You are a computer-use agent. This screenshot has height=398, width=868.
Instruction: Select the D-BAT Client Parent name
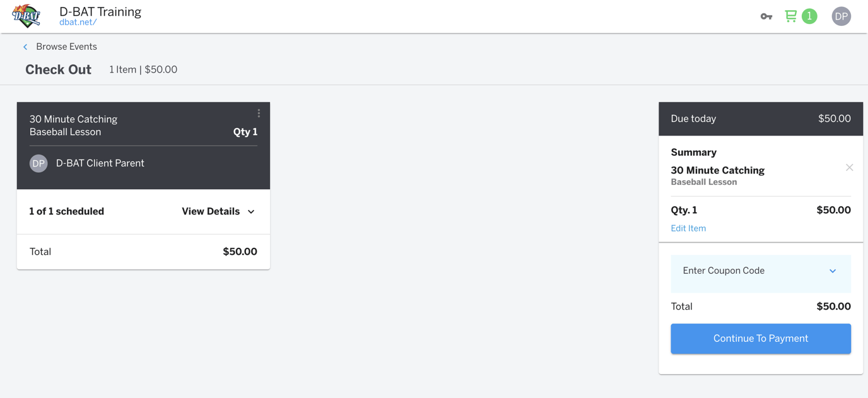100,163
